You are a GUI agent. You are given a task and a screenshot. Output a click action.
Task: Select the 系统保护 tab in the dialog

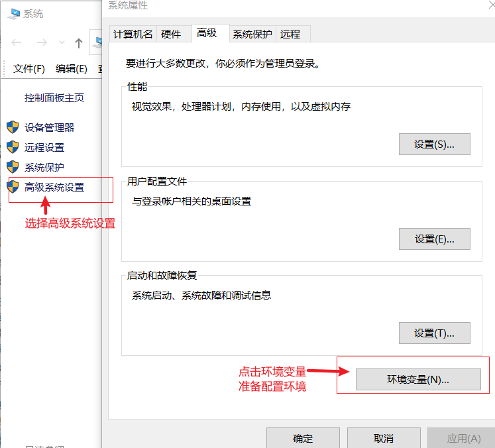(252, 34)
